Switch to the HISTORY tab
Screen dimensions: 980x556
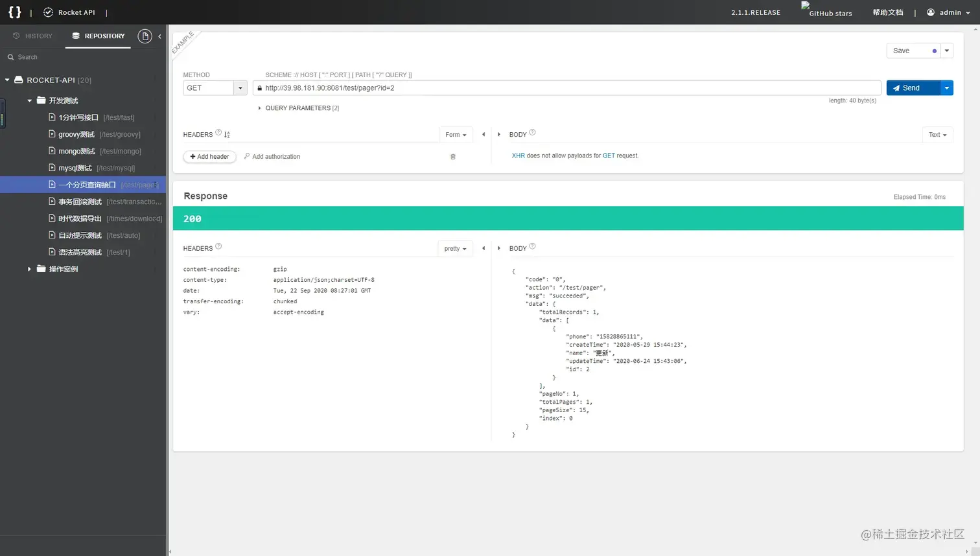click(x=32, y=36)
